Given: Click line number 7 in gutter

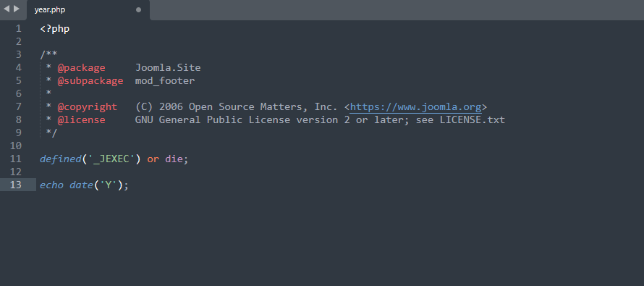Looking at the screenshot, I should pos(19,107).
